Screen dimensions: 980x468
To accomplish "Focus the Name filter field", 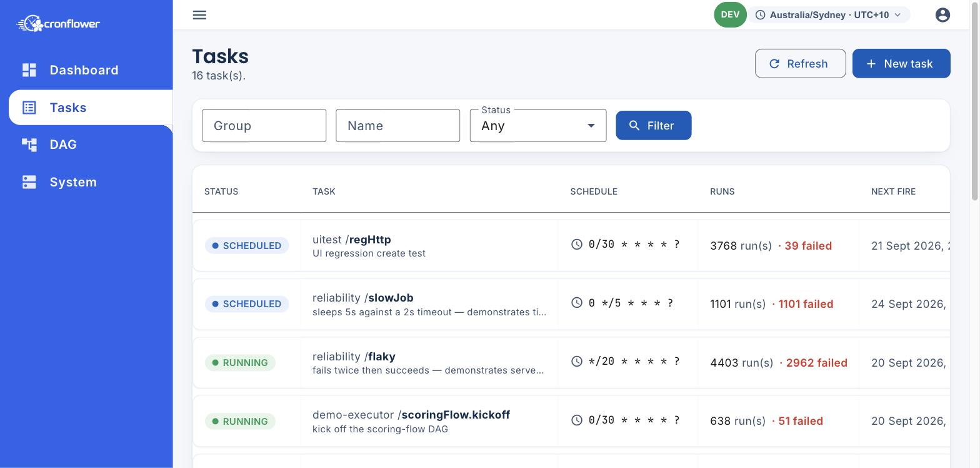I will (x=398, y=126).
